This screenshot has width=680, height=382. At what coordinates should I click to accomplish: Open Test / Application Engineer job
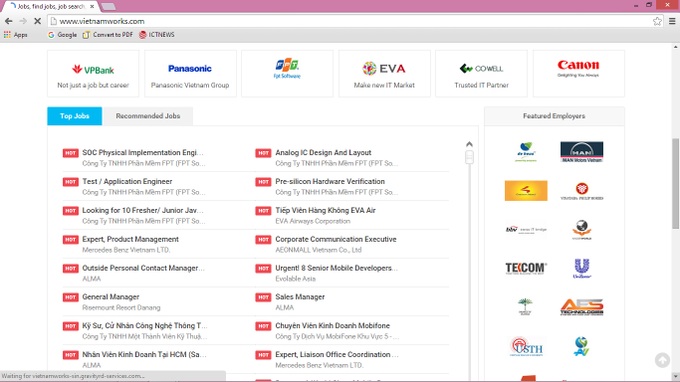coord(127,182)
